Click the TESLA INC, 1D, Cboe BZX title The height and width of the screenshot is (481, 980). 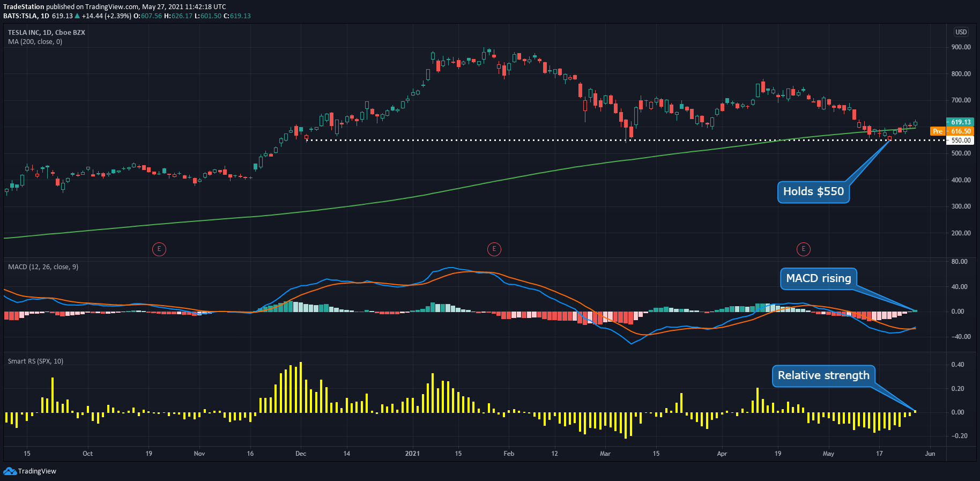pos(46,33)
